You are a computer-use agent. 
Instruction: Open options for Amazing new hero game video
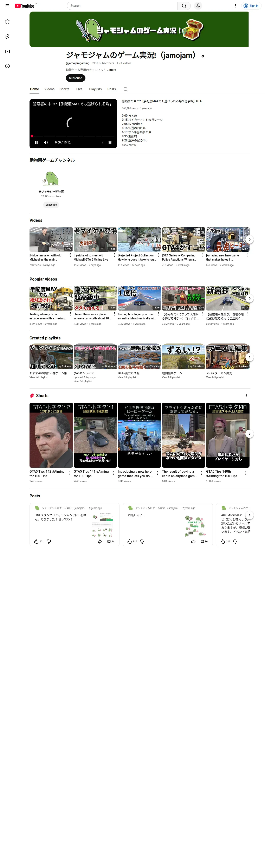coord(247,255)
